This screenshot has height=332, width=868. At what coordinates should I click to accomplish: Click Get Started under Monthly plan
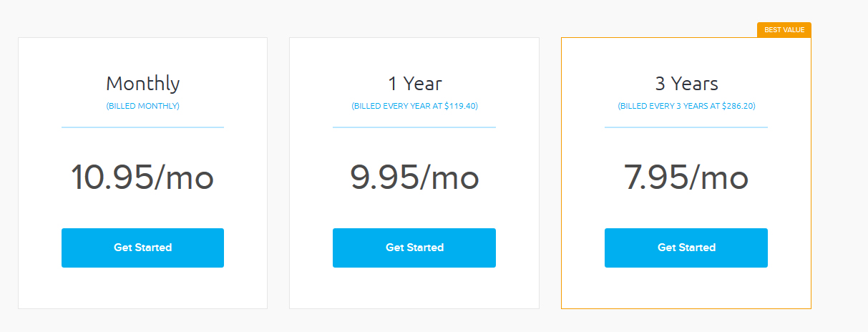142,248
